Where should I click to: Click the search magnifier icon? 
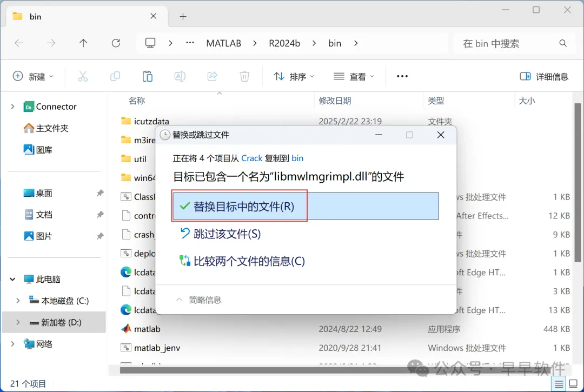[563, 43]
